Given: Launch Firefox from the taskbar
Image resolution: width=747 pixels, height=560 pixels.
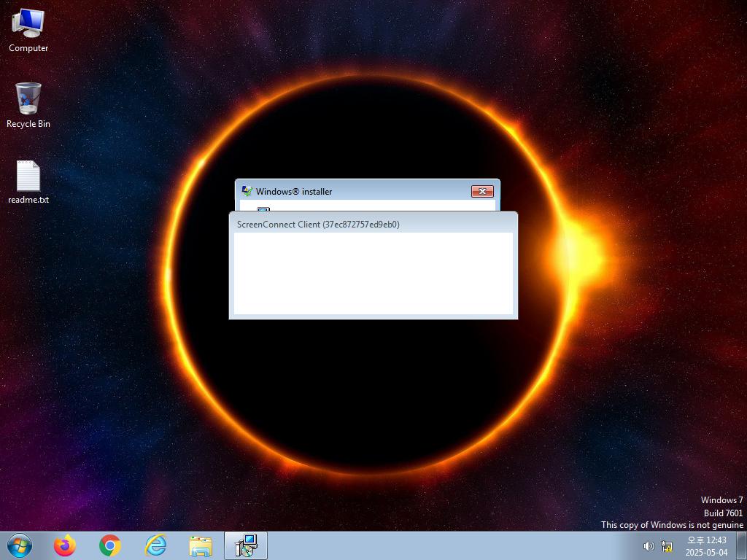Looking at the screenshot, I should click(64, 545).
